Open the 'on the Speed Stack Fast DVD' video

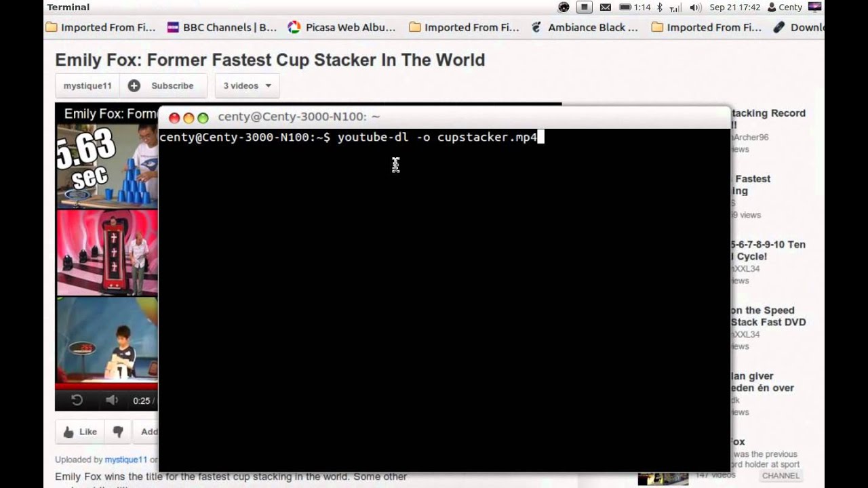[x=768, y=317]
